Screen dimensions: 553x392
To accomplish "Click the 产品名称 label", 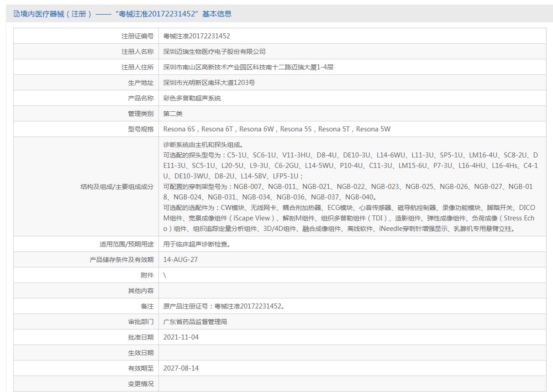I will [x=141, y=98].
